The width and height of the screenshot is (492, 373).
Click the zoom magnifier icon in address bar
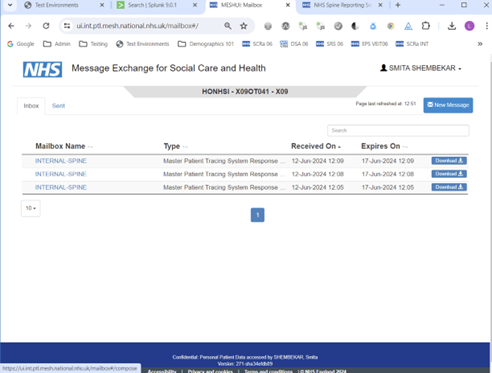[228, 26]
